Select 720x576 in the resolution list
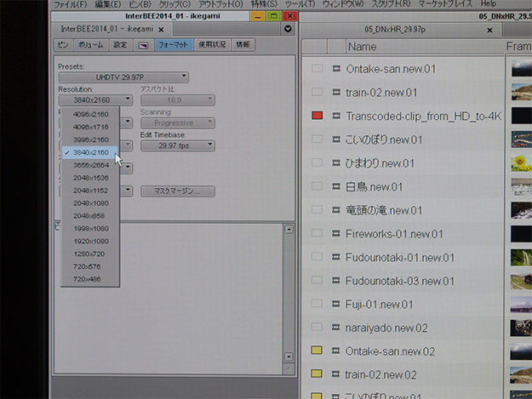Image resolution: width=532 pixels, height=399 pixels. pyautogui.click(x=90, y=266)
